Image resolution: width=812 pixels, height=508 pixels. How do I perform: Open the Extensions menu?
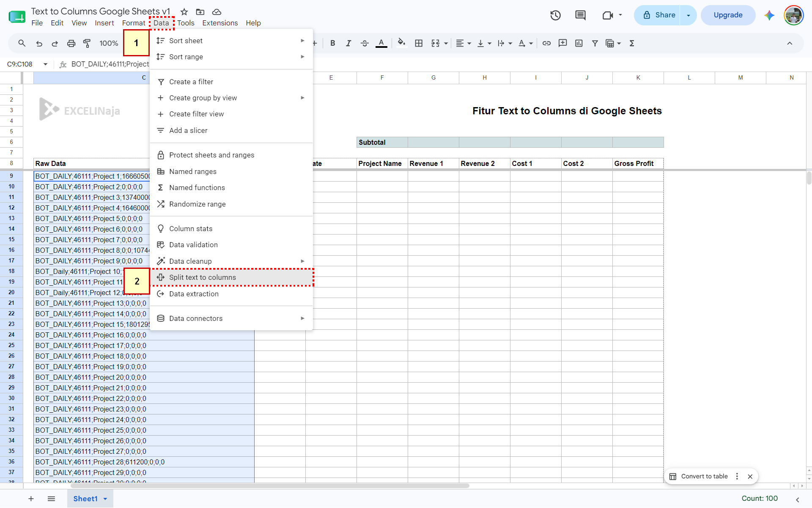click(220, 23)
